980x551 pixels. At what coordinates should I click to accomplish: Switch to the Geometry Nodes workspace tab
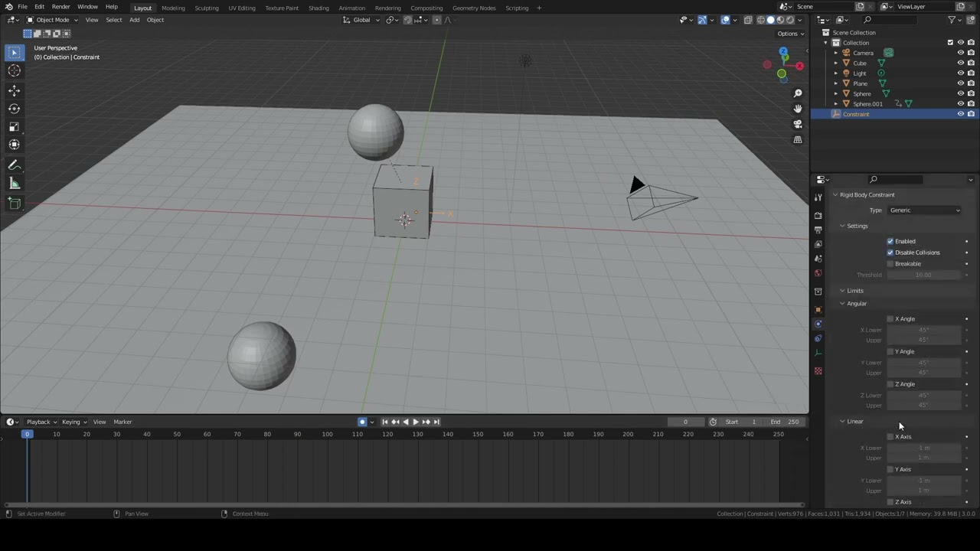[x=474, y=8]
